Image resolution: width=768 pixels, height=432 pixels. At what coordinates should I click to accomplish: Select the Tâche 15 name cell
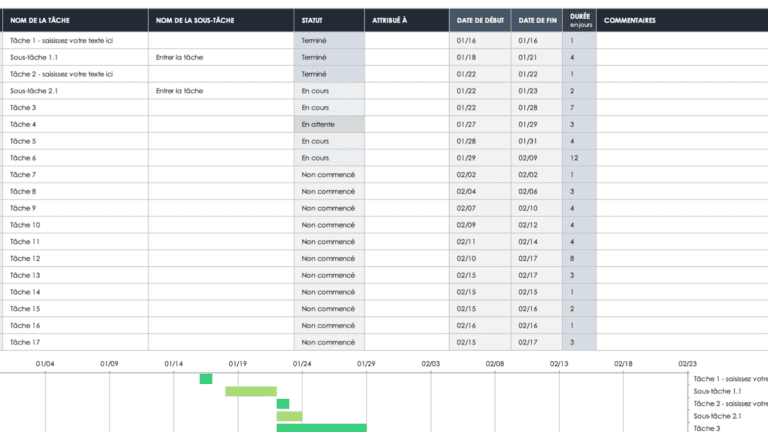[x=75, y=309]
